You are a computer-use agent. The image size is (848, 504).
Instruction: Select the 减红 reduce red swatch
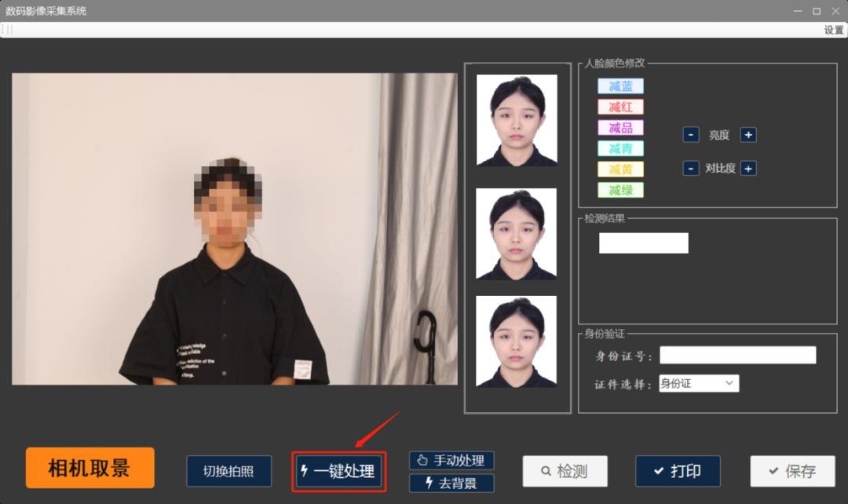(x=620, y=107)
